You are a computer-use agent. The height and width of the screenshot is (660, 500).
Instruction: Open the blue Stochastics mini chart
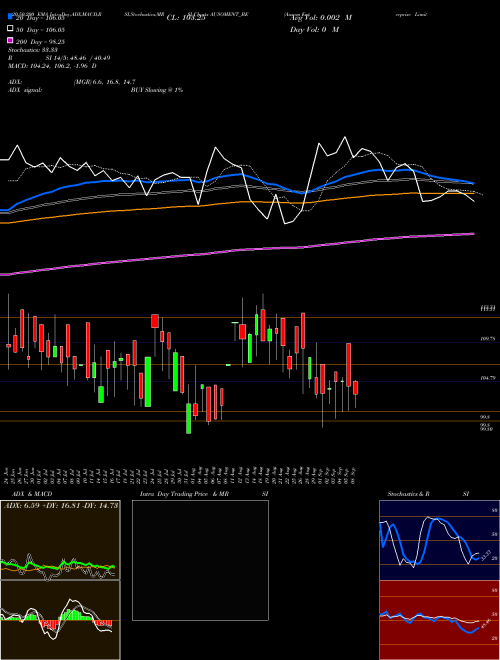click(x=439, y=540)
